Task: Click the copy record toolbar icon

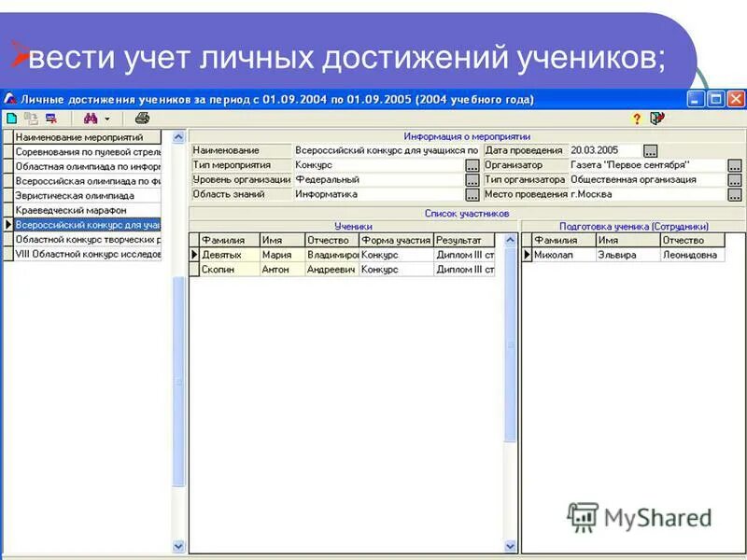Action: (32, 119)
